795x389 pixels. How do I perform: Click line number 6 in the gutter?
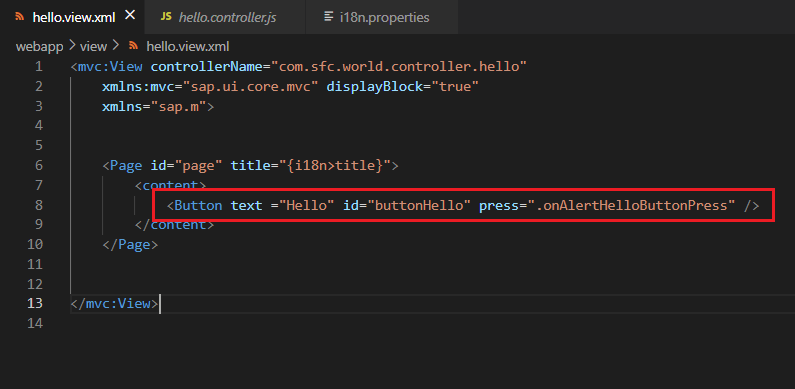click(39, 165)
